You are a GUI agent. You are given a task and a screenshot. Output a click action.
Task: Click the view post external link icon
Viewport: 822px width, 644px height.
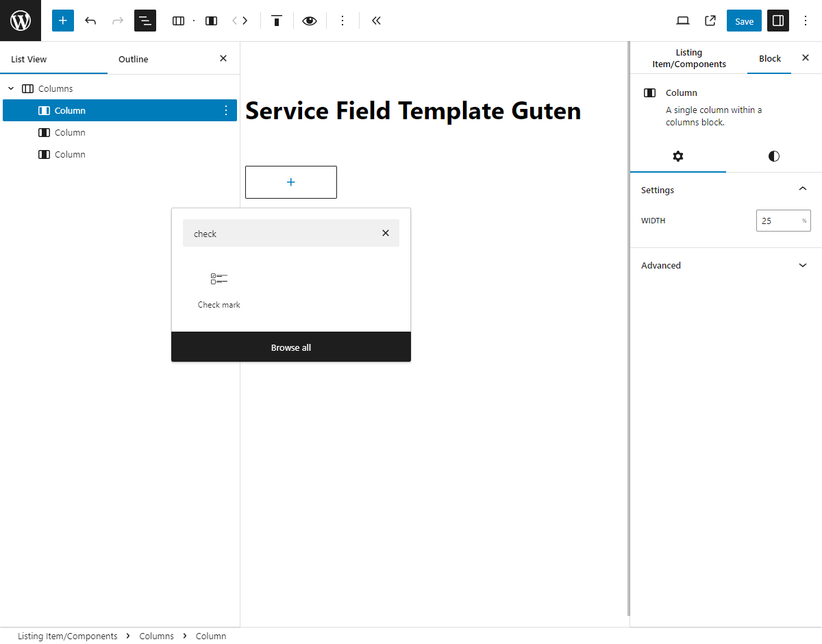710,21
